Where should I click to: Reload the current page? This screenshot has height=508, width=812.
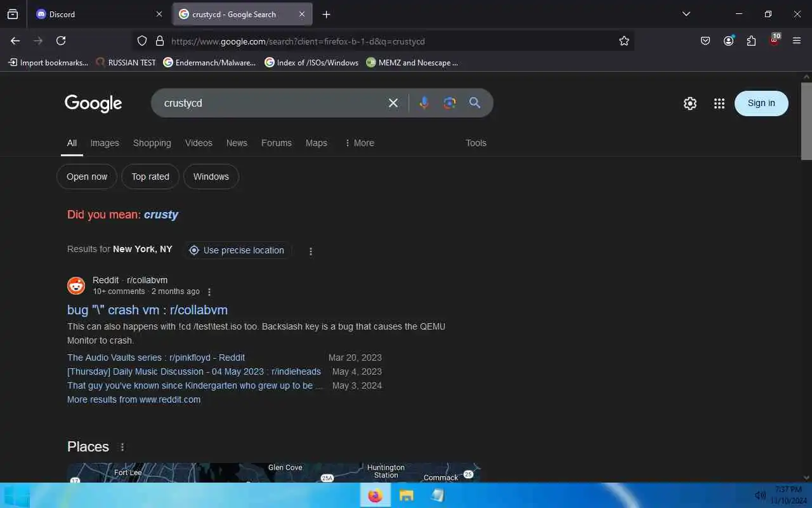click(61, 41)
